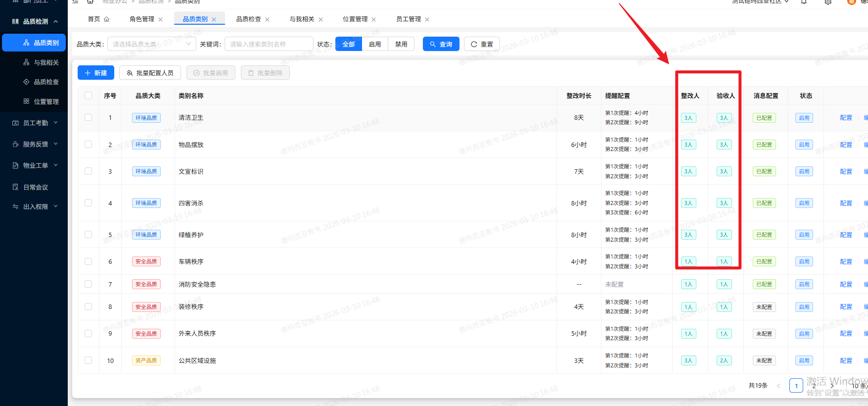Switch to the 位置管理 tab

[355, 19]
